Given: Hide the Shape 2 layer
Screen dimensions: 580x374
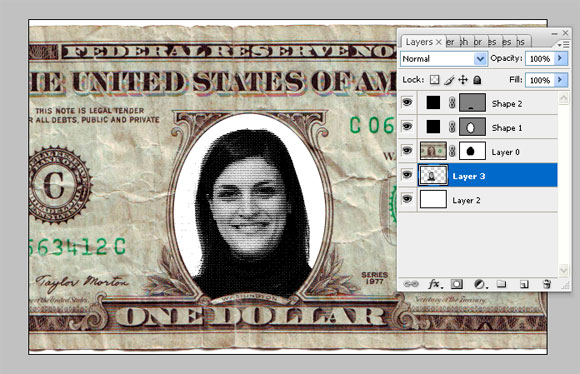Looking at the screenshot, I should pos(407,102).
